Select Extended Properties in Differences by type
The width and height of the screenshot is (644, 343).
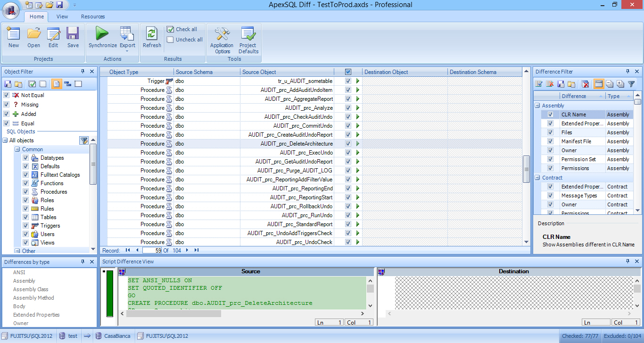(x=36, y=315)
